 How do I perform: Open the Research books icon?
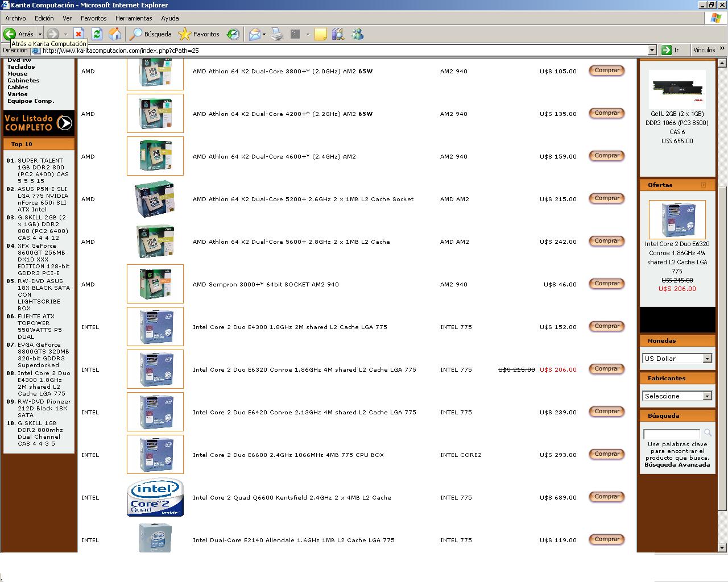point(338,34)
